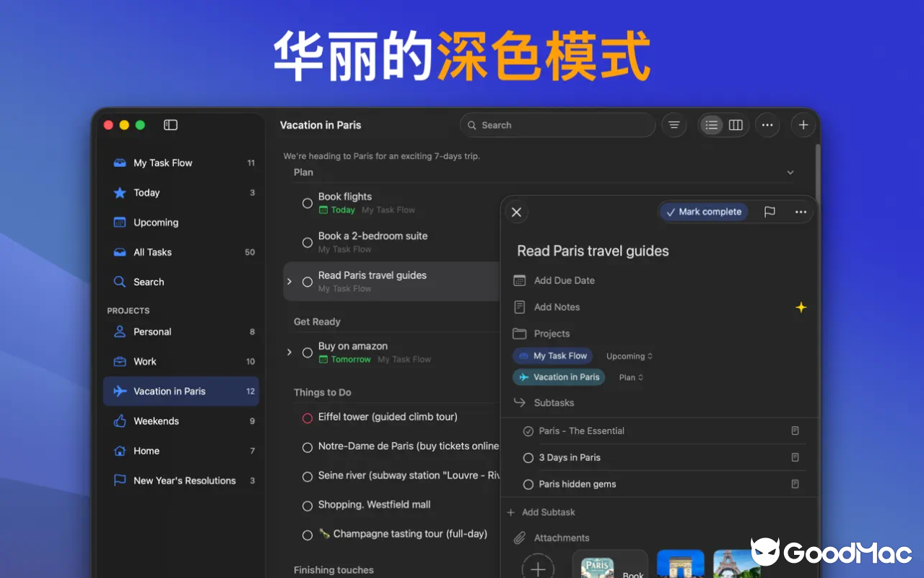Complete Eiffel tower guided climb tour task

pyautogui.click(x=308, y=418)
